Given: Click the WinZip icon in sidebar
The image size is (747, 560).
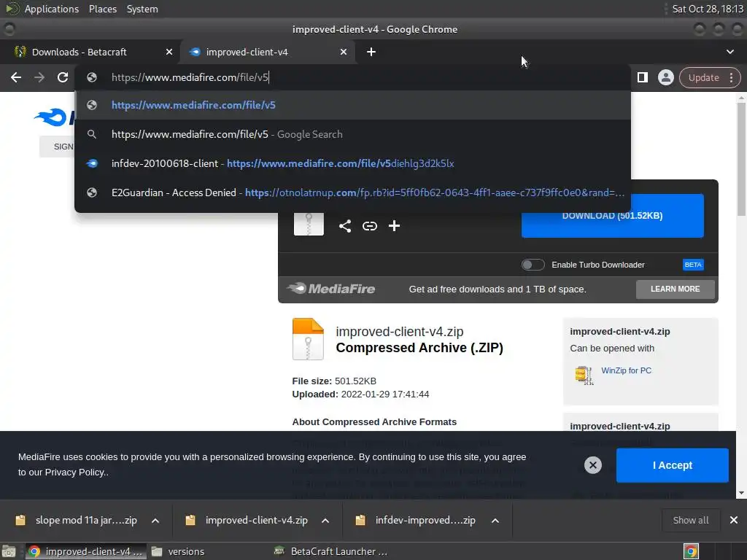Looking at the screenshot, I should [x=584, y=376].
